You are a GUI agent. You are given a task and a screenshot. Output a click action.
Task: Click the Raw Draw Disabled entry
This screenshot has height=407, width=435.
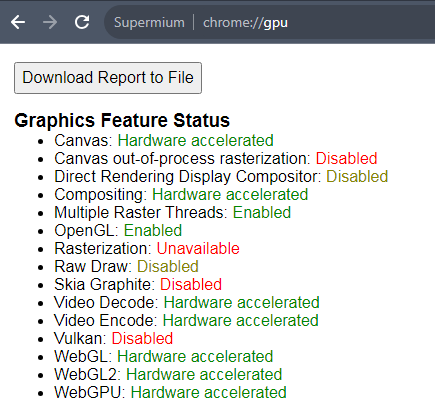click(x=126, y=266)
